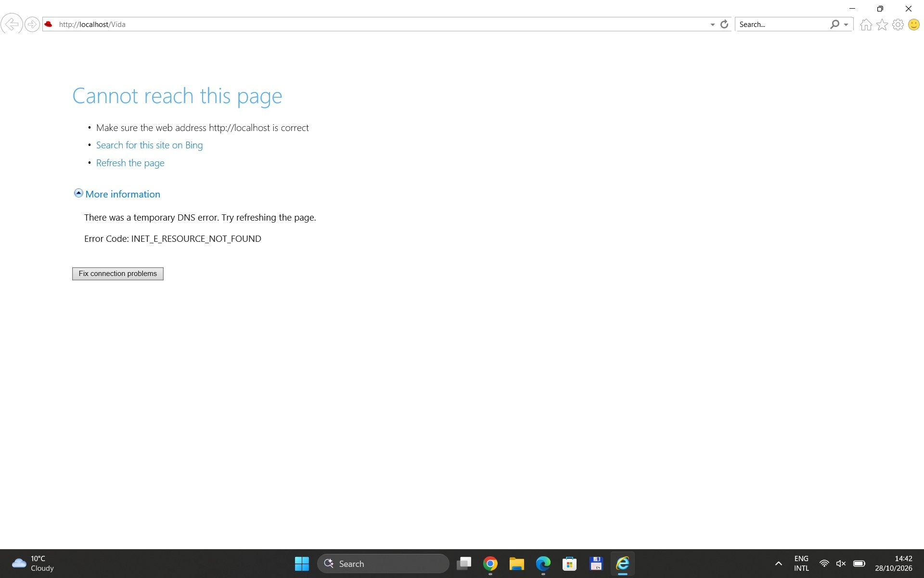Open the search provider dropdown arrow
Image resolution: width=924 pixels, height=578 pixels.
click(846, 25)
